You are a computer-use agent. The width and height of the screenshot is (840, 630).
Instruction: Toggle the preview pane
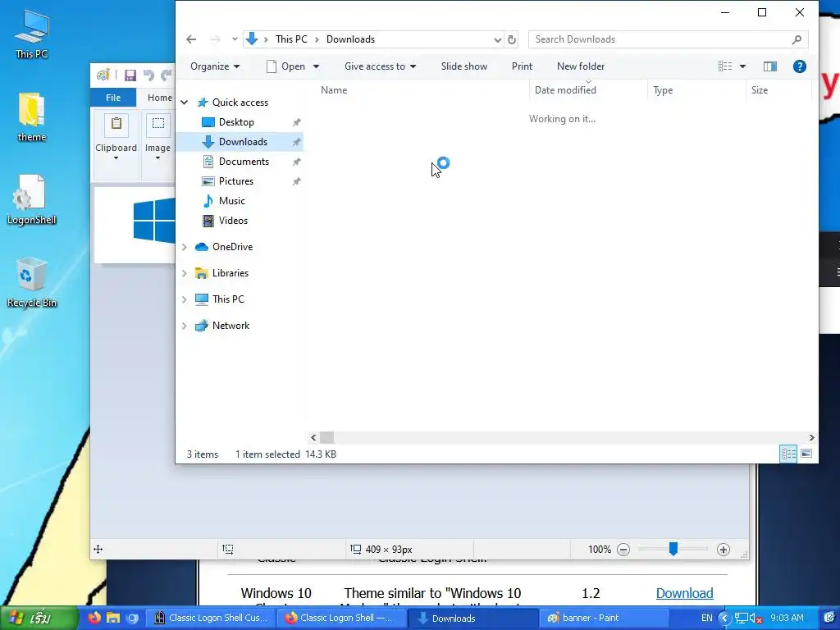point(769,66)
